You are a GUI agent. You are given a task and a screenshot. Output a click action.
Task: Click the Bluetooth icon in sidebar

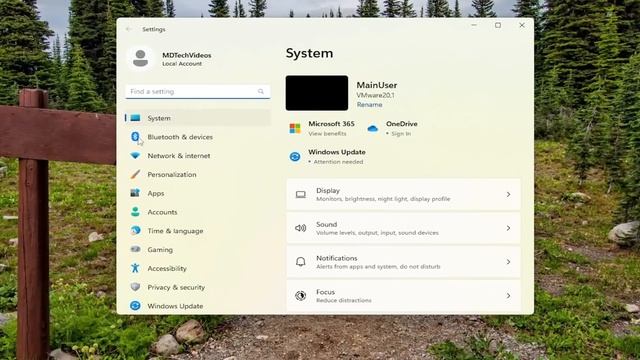tap(135, 137)
